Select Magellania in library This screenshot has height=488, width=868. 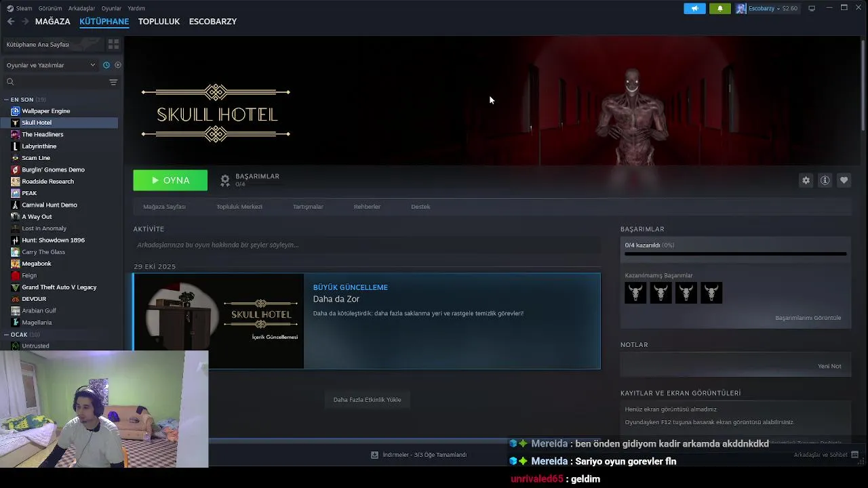[37, 323]
